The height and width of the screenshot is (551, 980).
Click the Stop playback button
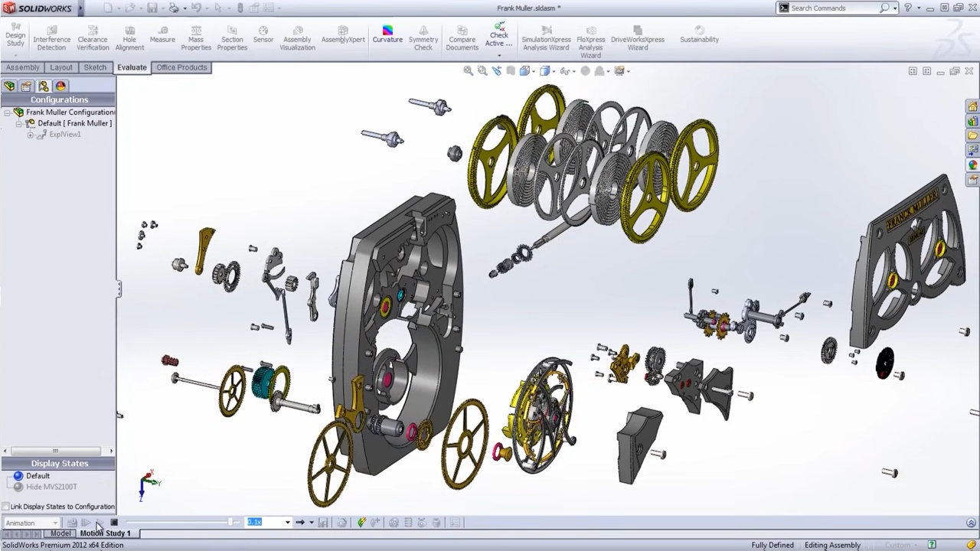(114, 523)
